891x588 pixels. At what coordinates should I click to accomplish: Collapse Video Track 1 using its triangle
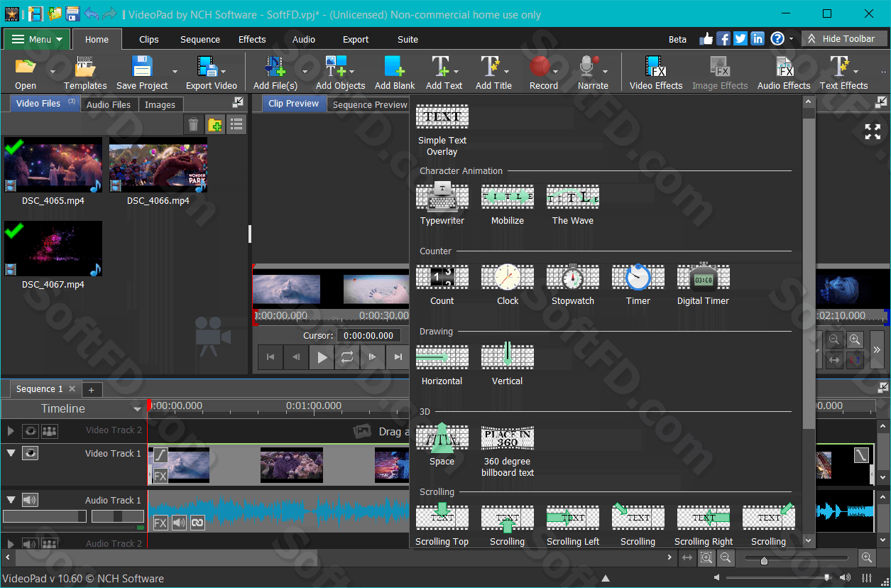[11, 453]
